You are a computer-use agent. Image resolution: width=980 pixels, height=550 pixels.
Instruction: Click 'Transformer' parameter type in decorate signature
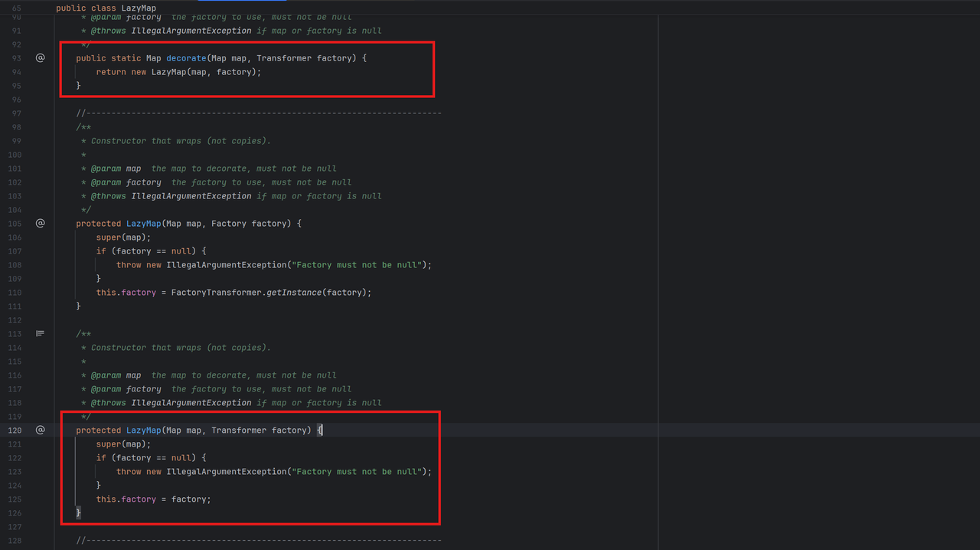284,58
